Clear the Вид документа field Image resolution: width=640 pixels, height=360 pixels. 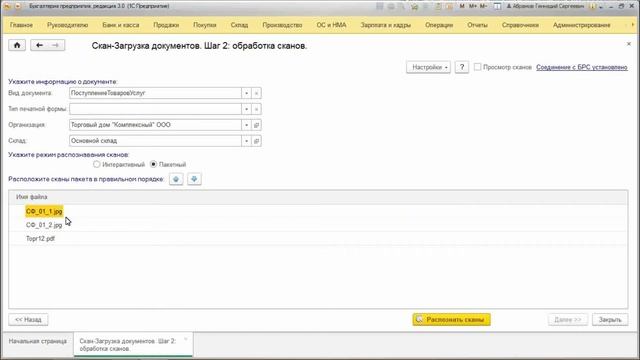click(x=256, y=93)
